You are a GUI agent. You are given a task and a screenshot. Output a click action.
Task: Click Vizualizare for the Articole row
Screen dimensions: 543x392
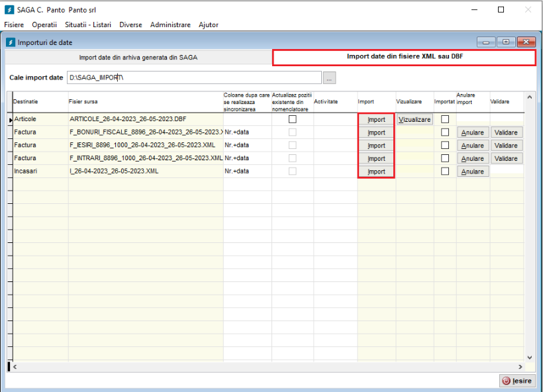(415, 119)
